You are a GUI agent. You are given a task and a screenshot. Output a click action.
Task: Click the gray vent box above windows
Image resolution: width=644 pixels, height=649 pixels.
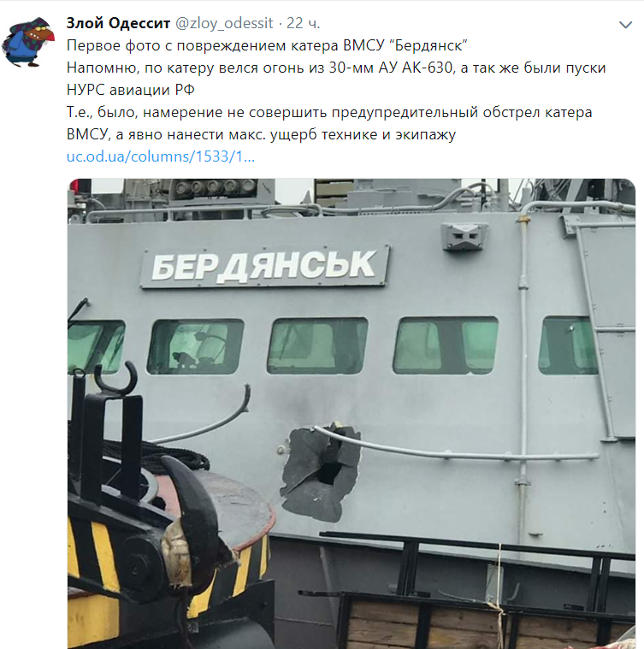[464, 236]
